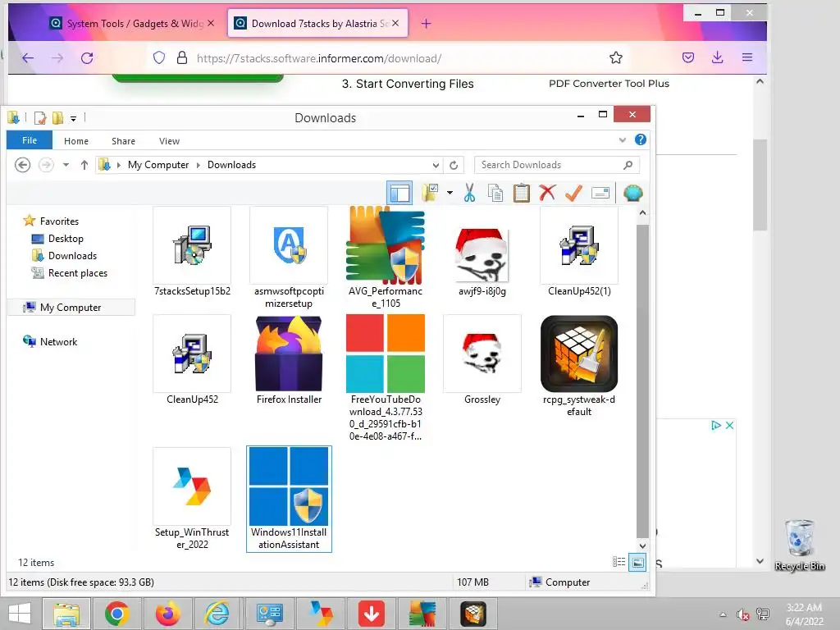Open Internet Explorer from taskbar
Viewport: 840px width, 630px height.
point(217,614)
